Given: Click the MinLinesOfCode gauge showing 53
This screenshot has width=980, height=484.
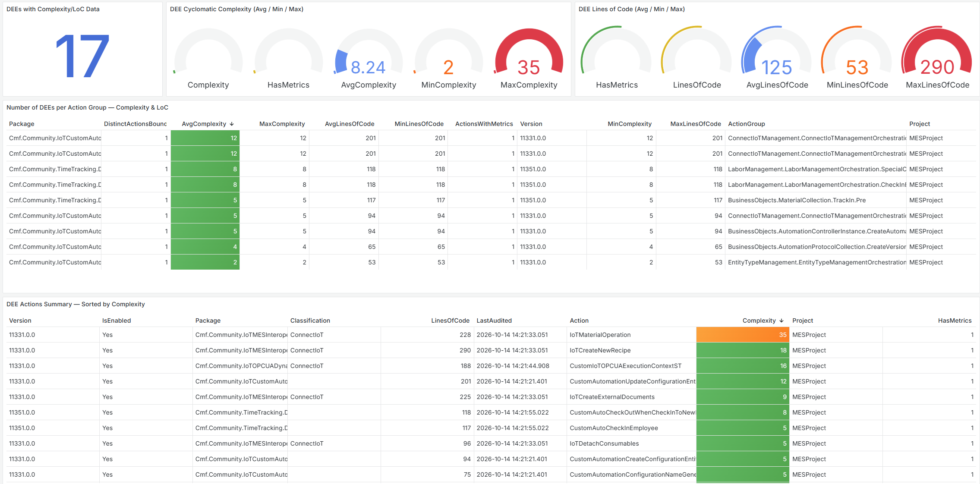Looking at the screenshot, I should click(x=857, y=58).
